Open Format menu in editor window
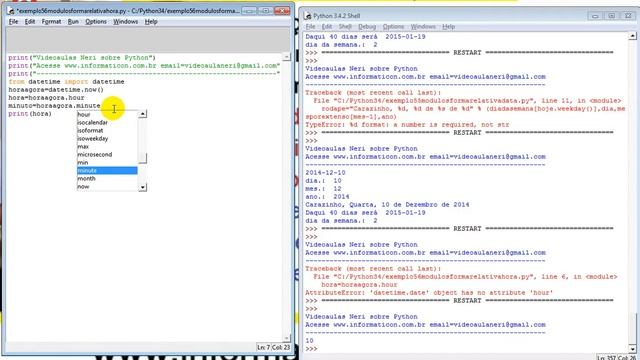The image size is (640, 360). (51, 22)
